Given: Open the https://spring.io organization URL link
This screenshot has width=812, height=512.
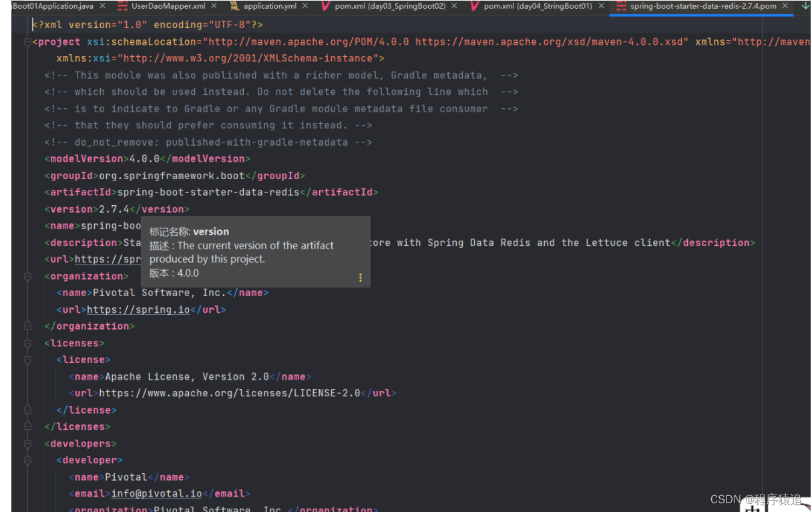Looking at the screenshot, I should pyautogui.click(x=139, y=309).
